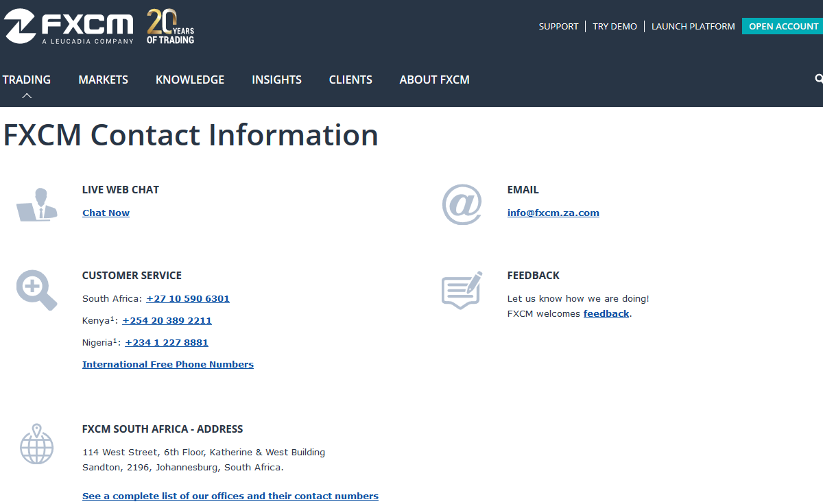Click the info@fxcm.za.com email link
The image size is (823, 504).
[x=553, y=213]
